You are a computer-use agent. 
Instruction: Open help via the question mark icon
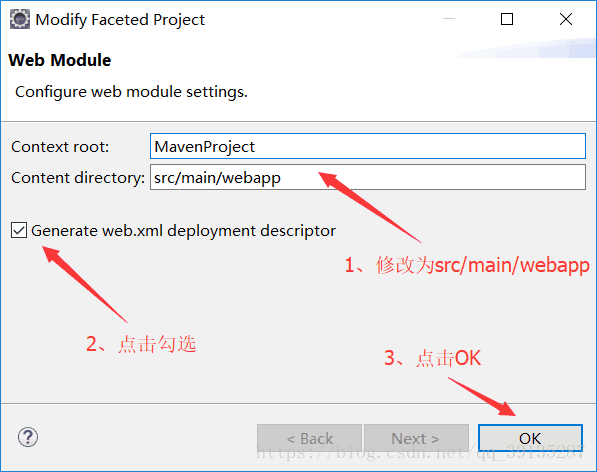(28, 437)
